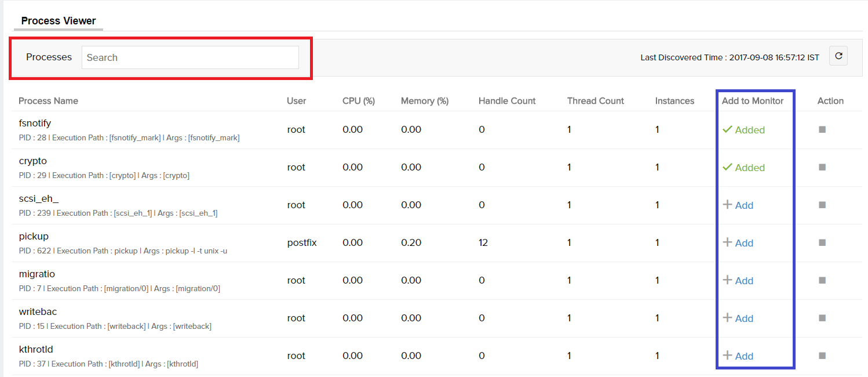
Task: Click the action icon for migratio row
Action: (x=822, y=280)
